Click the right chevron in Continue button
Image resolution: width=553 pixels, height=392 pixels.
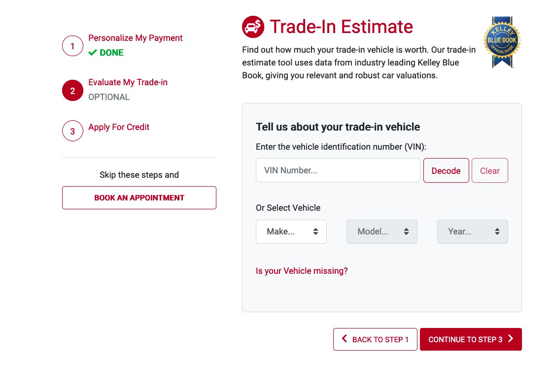(511, 338)
